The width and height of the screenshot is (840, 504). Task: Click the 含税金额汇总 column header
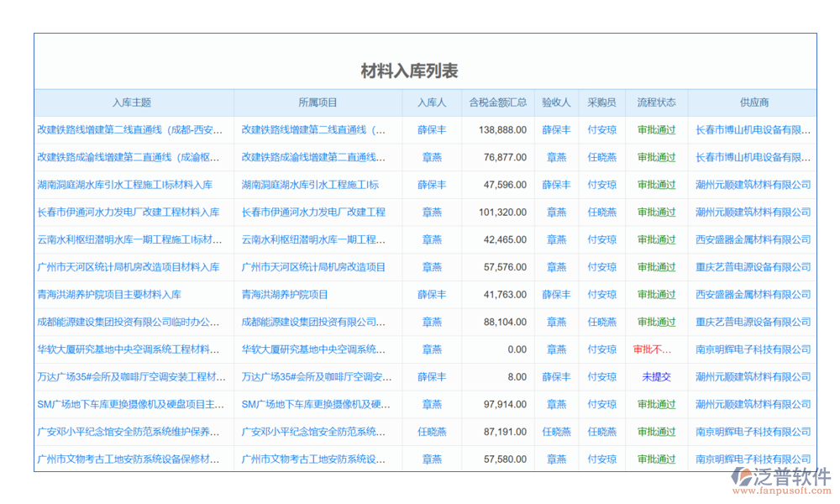[497, 102]
